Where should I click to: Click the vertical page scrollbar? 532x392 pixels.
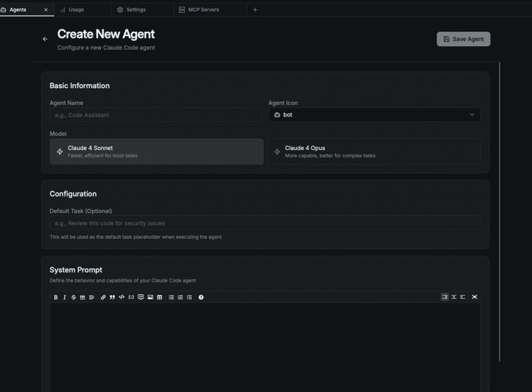[x=499, y=211]
